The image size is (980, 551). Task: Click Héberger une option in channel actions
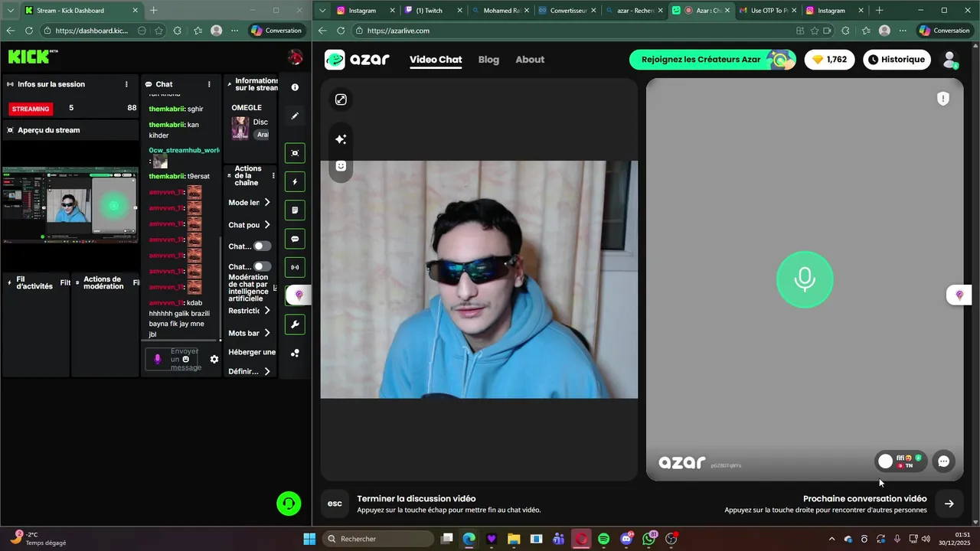(252, 352)
